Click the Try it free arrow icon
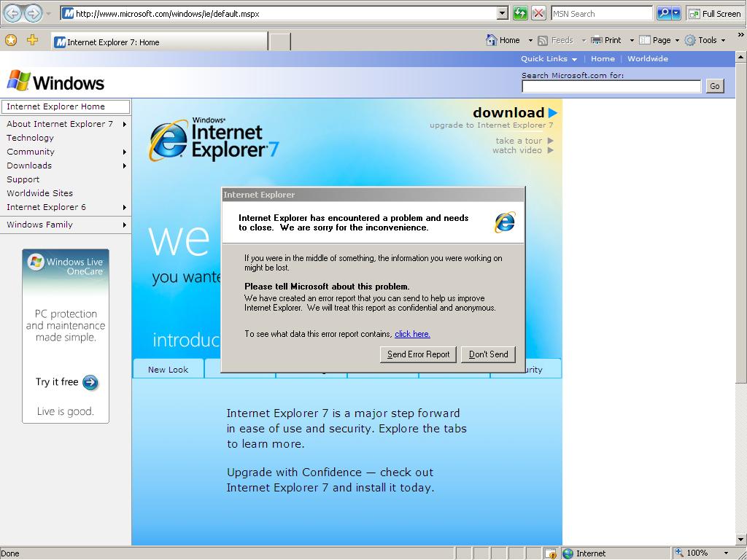 tap(90, 382)
